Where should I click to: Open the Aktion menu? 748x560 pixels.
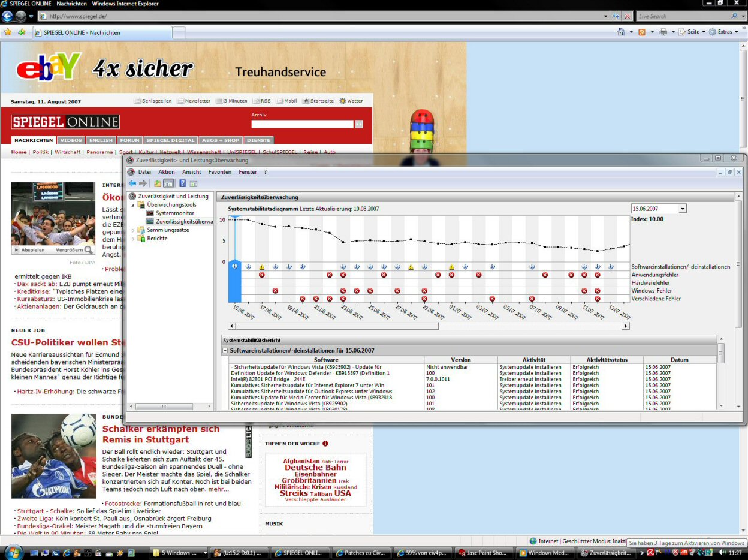[x=167, y=172]
